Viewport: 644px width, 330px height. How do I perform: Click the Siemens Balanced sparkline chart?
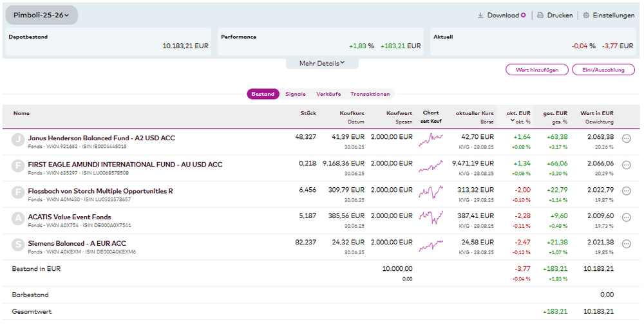click(x=431, y=246)
